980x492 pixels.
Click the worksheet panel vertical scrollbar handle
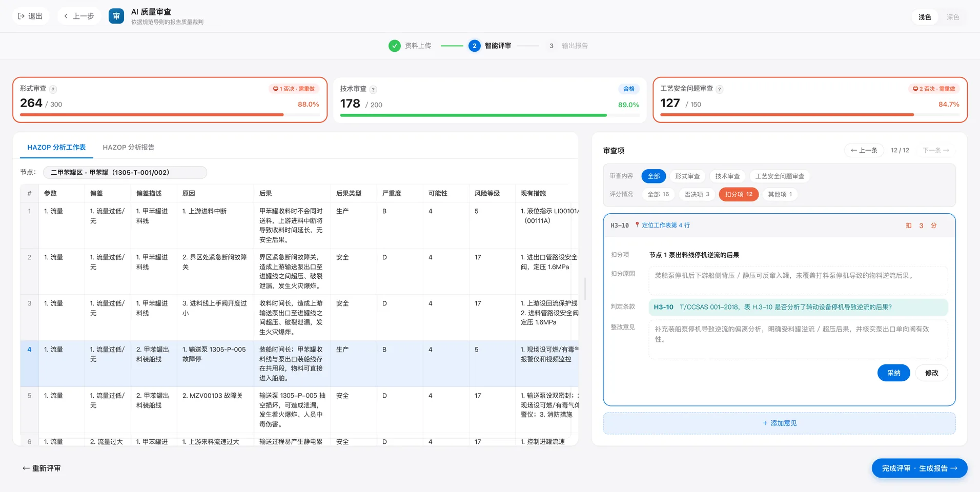click(585, 289)
